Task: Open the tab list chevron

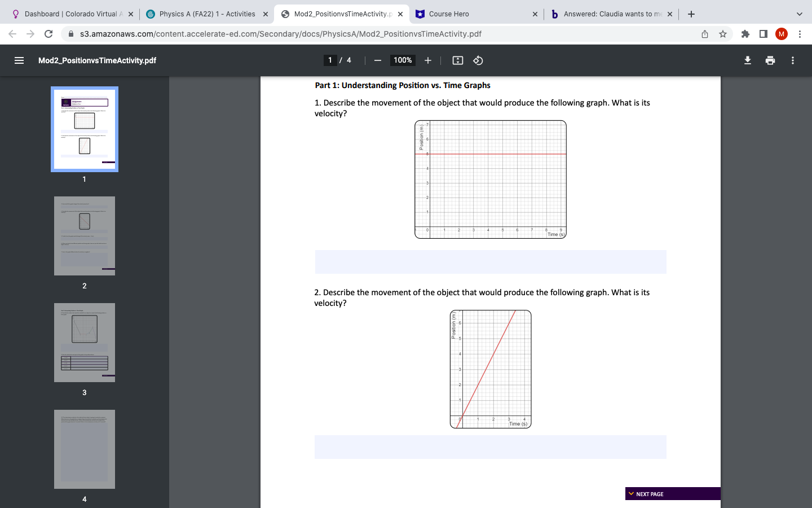Action: click(x=799, y=14)
